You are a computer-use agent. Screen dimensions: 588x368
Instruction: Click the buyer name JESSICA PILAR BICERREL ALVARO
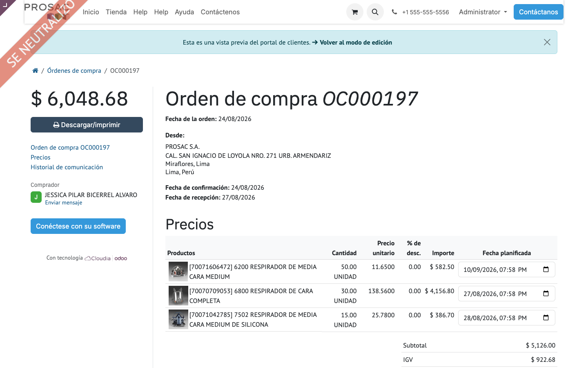pyautogui.click(x=91, y=195)
